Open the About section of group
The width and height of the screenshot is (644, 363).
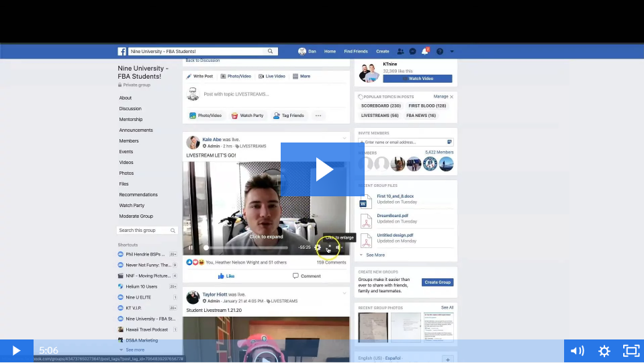(126, 98)
